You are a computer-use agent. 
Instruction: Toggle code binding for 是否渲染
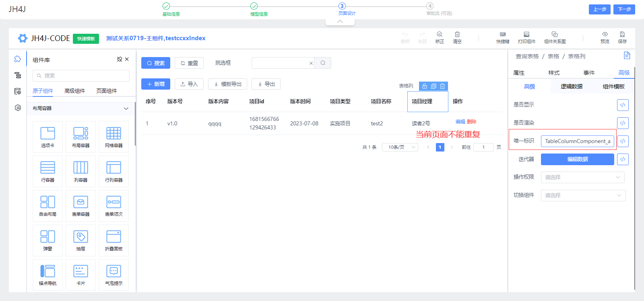pos(623,123)
